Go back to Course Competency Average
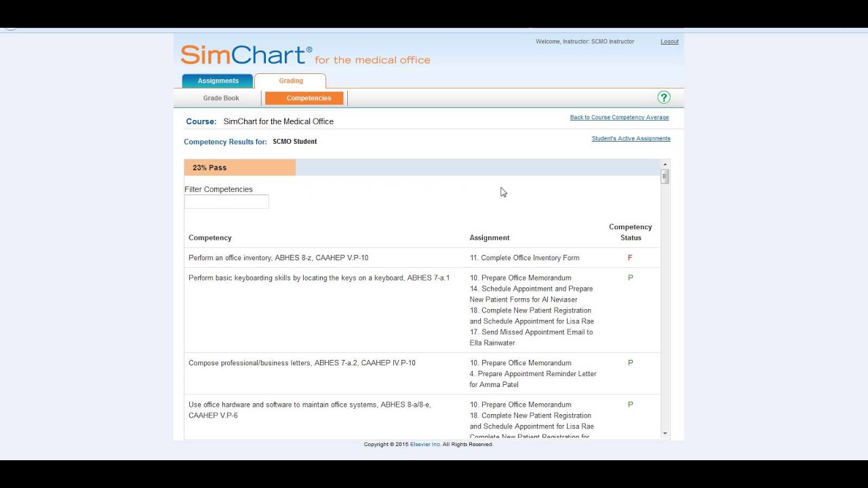This screenshot has height=488, width=868. pos(619,117)
